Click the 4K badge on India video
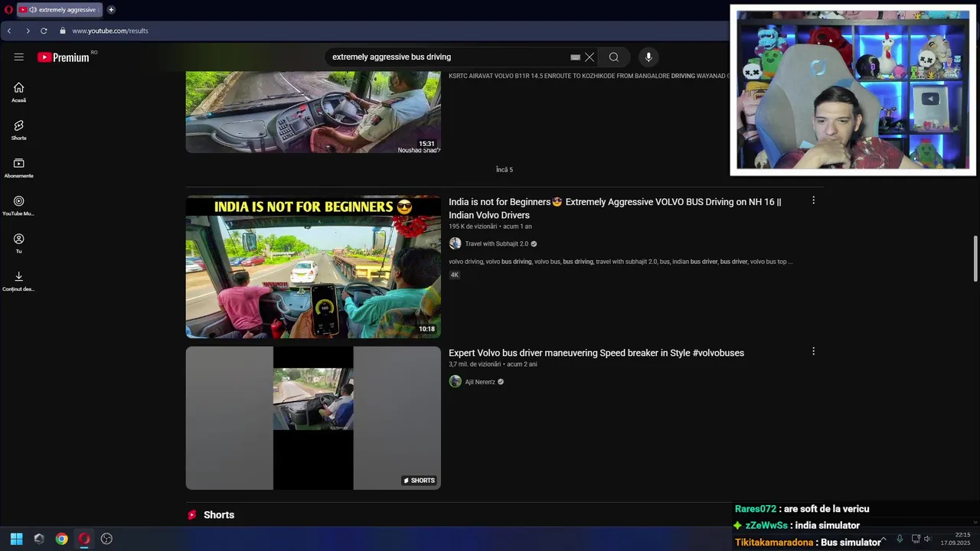The image size is (980, 551). coord(454,275)
